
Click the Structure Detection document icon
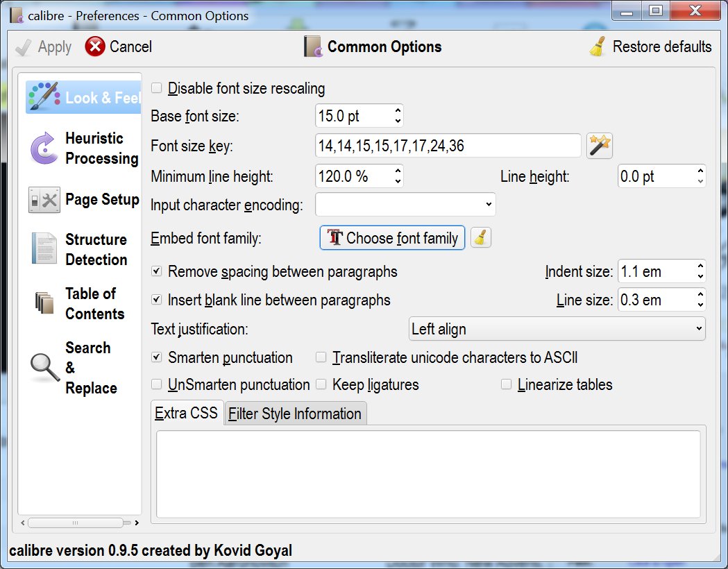click(x=44, y=248)
